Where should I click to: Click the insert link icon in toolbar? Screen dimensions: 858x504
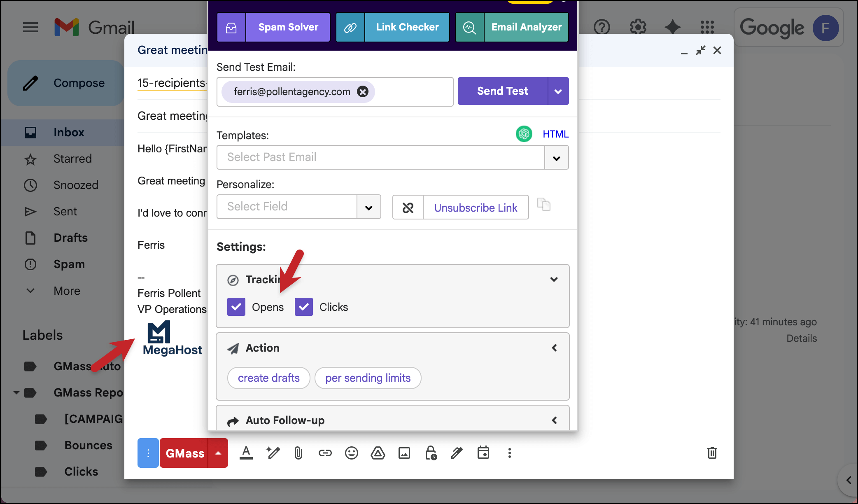(x=325, y=453)
